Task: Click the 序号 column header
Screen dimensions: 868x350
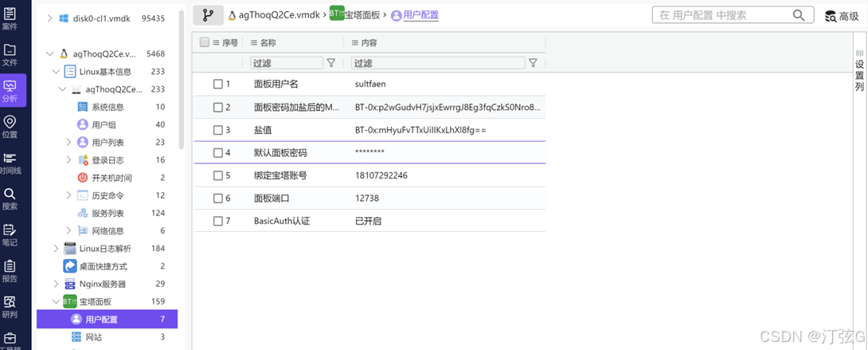Action: click(x=225, y=42)
